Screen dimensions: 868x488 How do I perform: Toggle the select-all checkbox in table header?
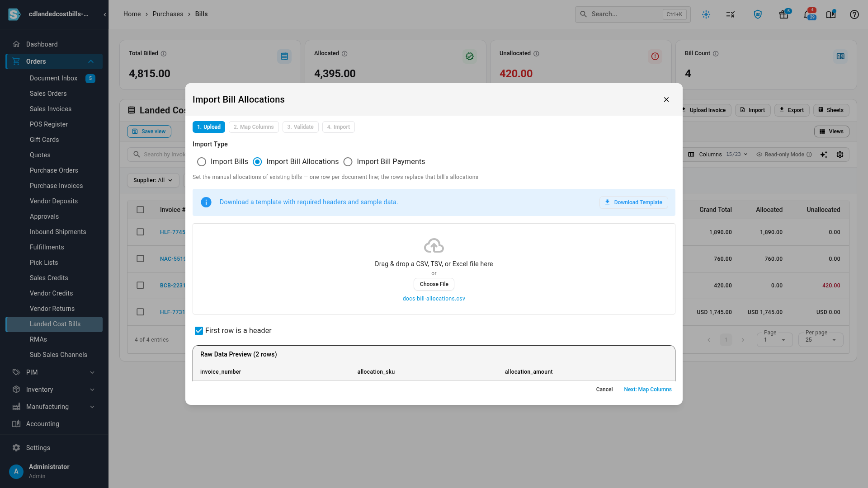click(140, 210)
